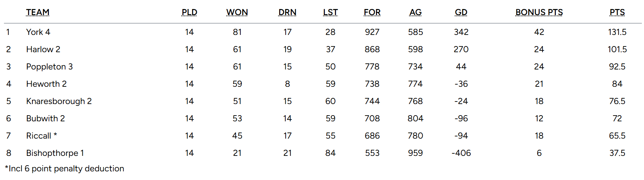Click the PLD column header
644x180 pixels.
click(x=189, y=13)
